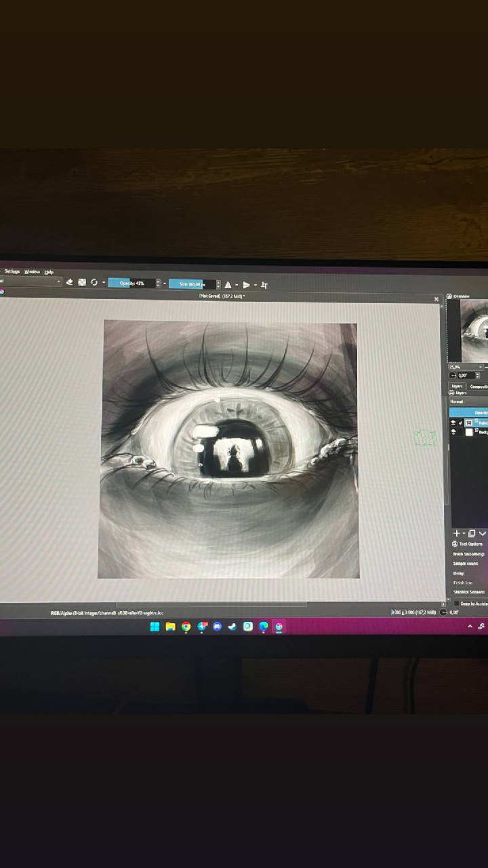Click the Overview panel eye thumbnail
The image size is (488, 868).
point(474,331)
